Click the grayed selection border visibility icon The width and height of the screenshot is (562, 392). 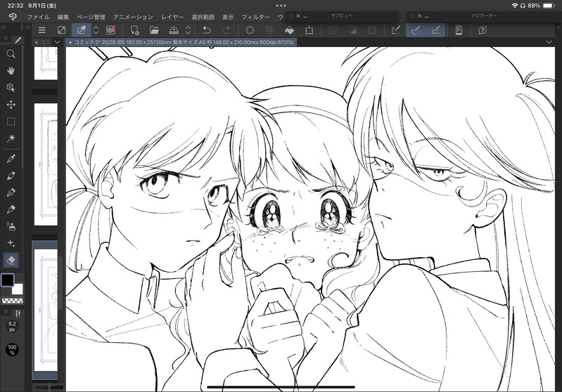[x=372, y=30]
